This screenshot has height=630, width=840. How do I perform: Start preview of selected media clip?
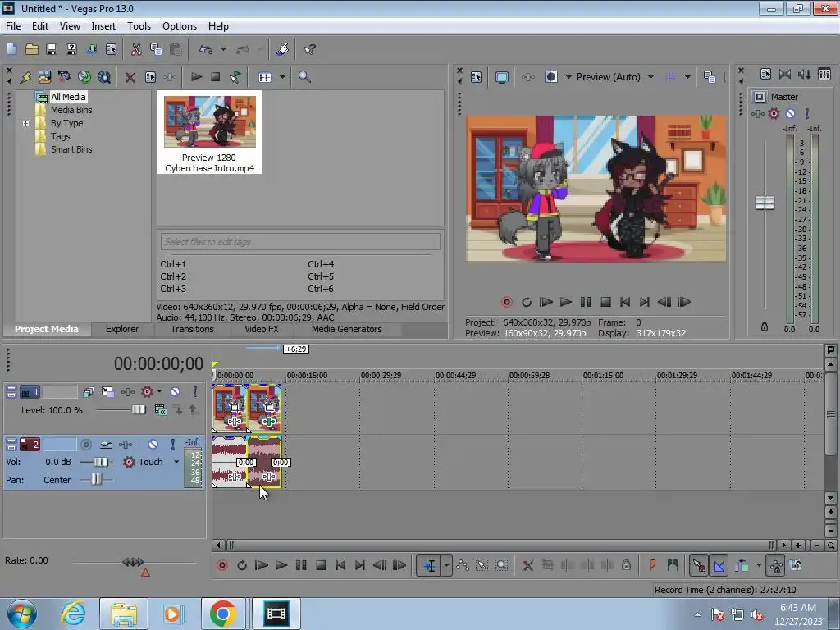click(x=196, y=76)
